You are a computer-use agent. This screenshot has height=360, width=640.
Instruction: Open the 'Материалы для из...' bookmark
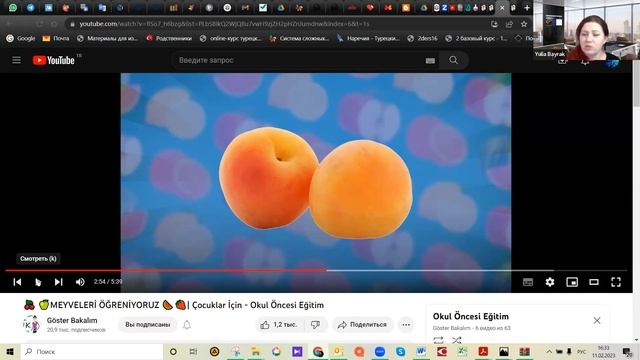pos(108,38)
